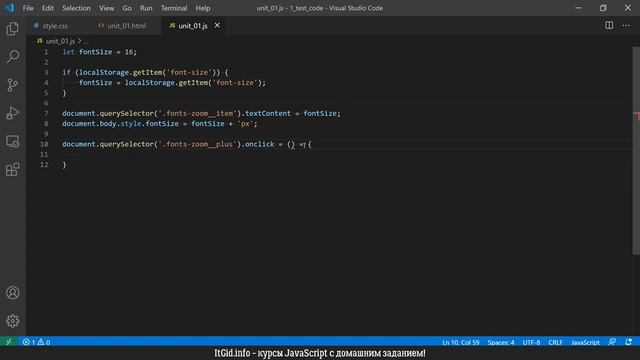
Task: Close the unit_01.js tab
Action: click(x=217, y=25)
